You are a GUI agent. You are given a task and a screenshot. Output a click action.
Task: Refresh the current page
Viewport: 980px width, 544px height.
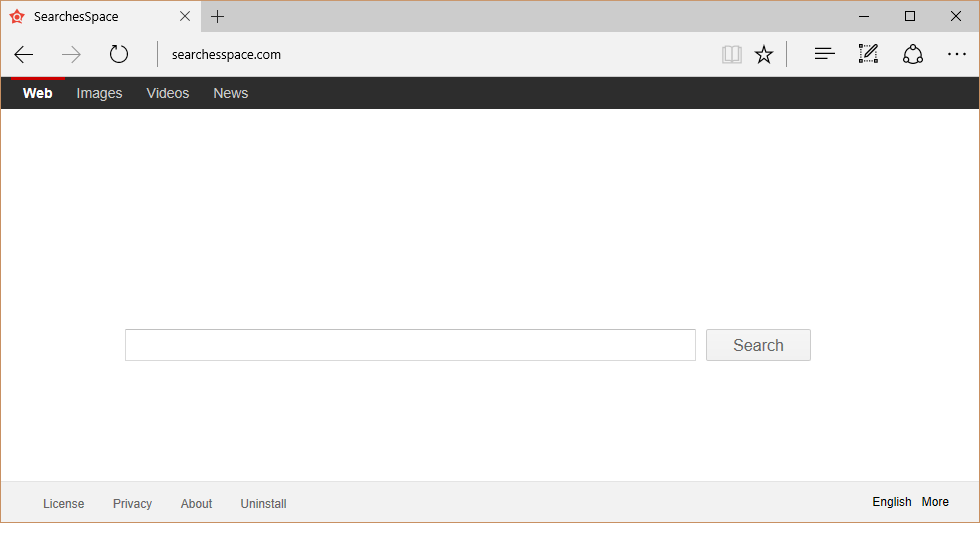(x=119, y=55)
